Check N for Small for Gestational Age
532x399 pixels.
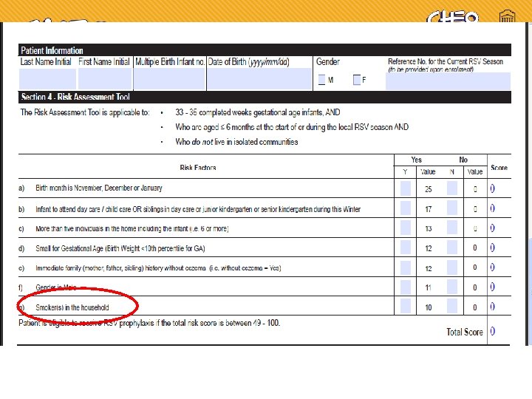(x=452, y=248)
